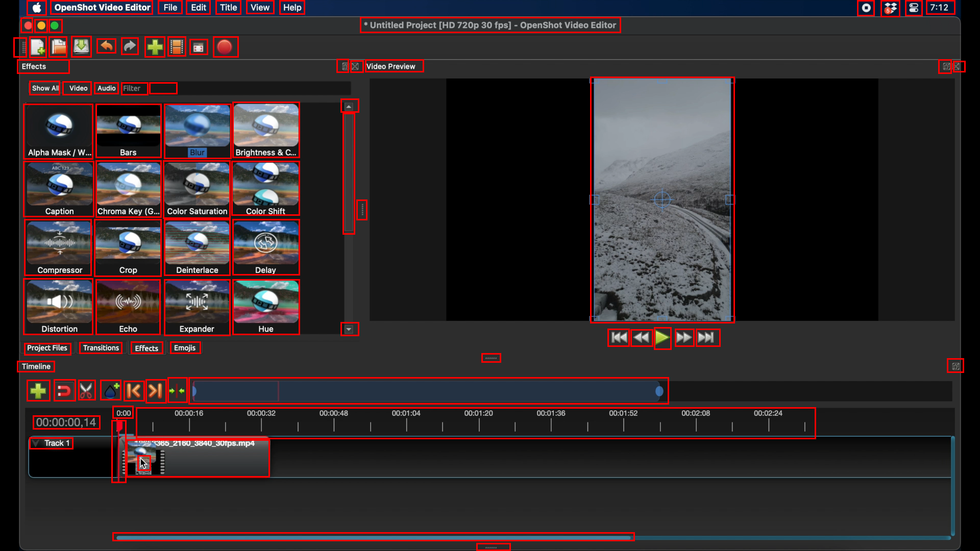The width and height of the screenshot is (980, 551).
Task: Toggle timeline snapping magnet button
Action: tap(64, 391)
